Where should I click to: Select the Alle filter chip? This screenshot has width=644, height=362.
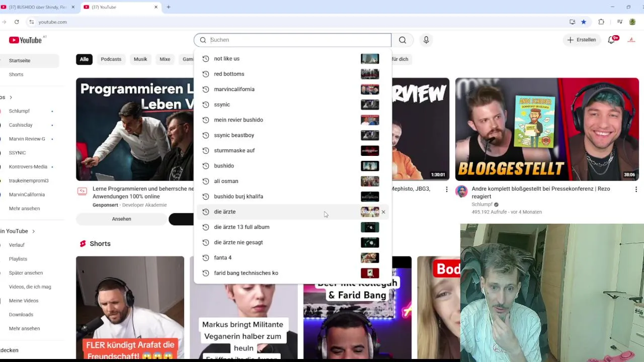click(84, 59)
